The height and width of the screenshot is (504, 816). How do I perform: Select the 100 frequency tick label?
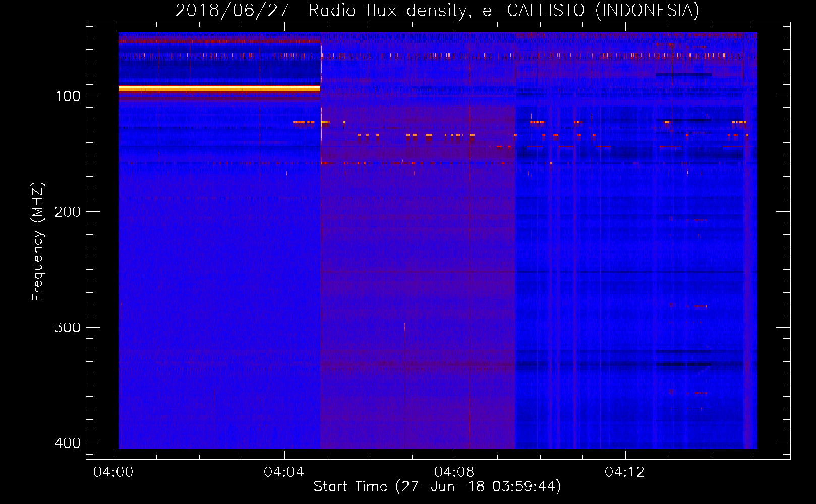68,96
